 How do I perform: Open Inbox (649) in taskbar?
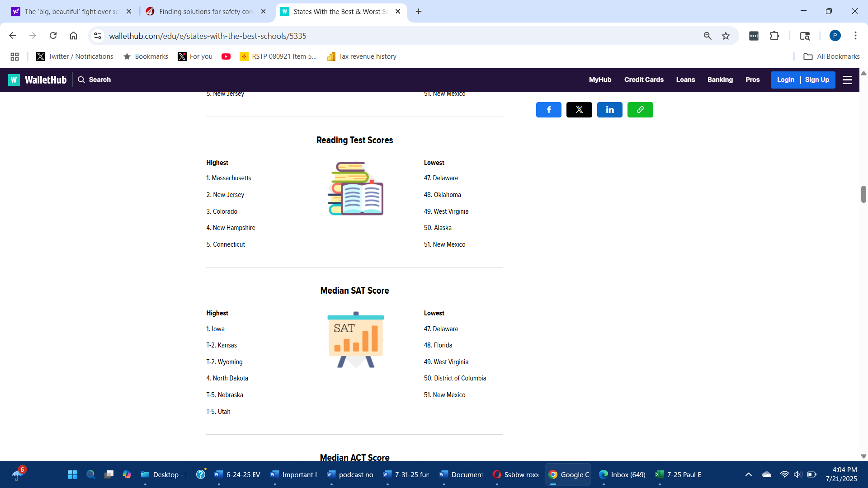point(622,474)
